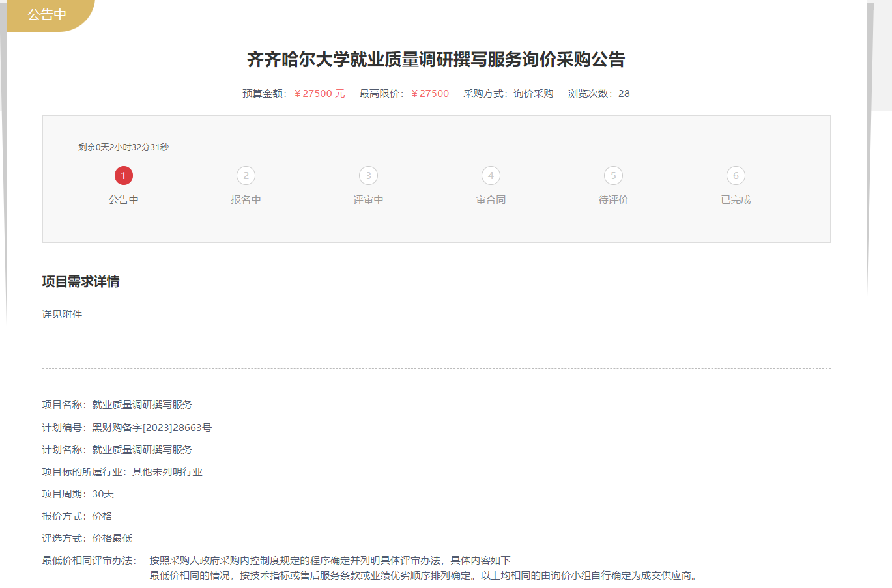892x588 pixels.
Task: Click the 最高限价 ¥27500 value
Action: coord(430,94)
